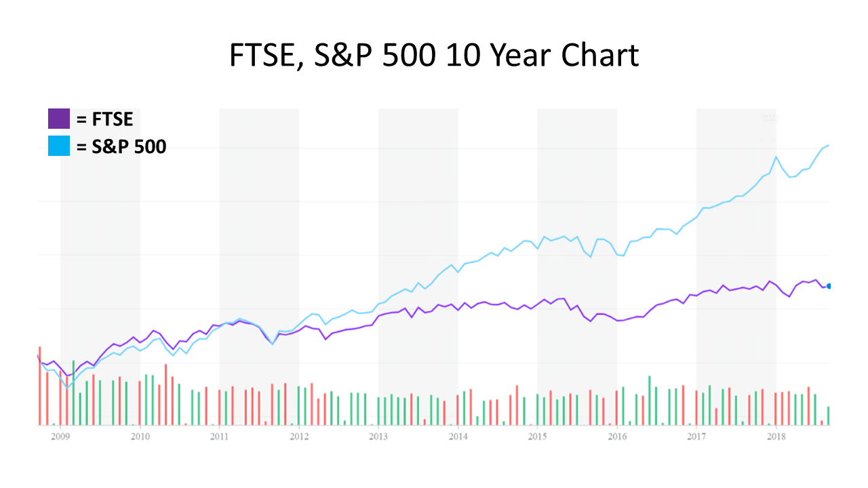The height and width of the screenshot is (488, 868).
Task: Select the 2018 year axis label
Action: click(776, 436)
